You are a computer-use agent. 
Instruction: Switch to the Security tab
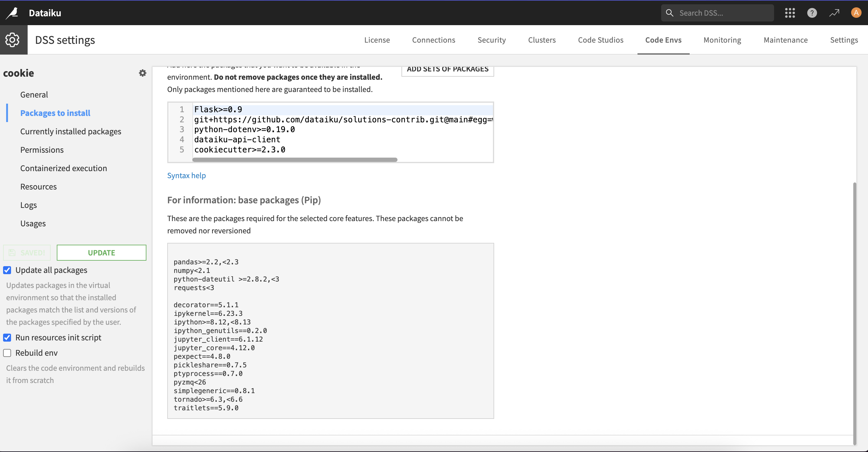point(491,40)
